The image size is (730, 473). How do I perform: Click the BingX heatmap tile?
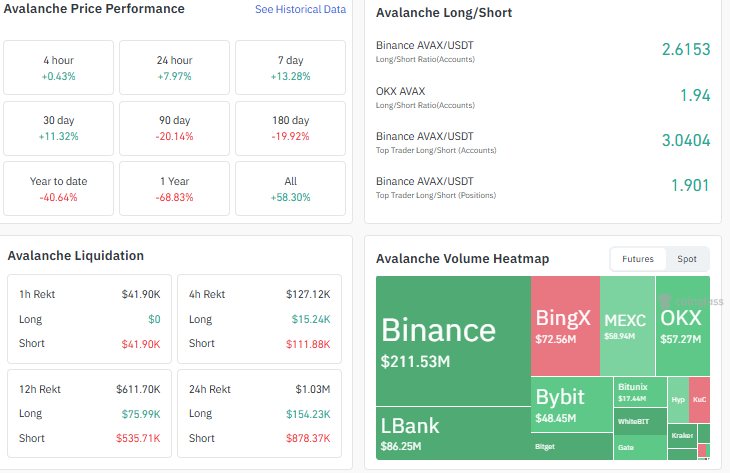pyautogui.click(x=565, y=325)
